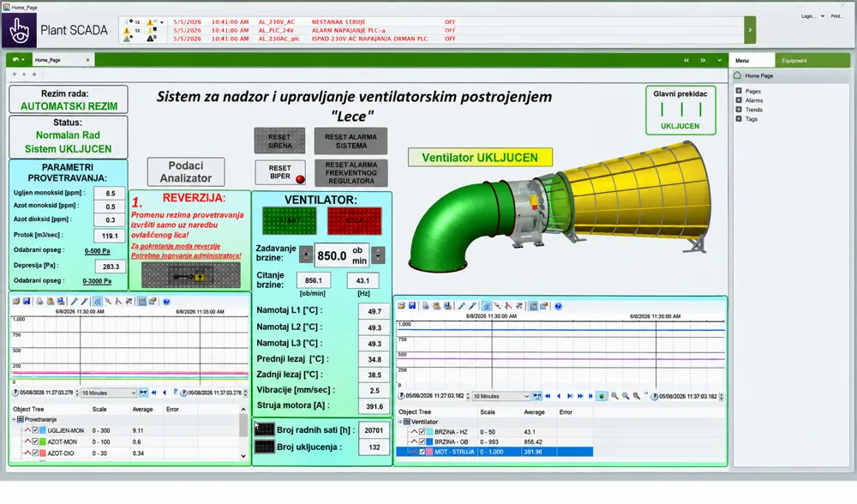
Task: Toggle the green live-update icon in Ventilator trend
Action: click(602, 396)
